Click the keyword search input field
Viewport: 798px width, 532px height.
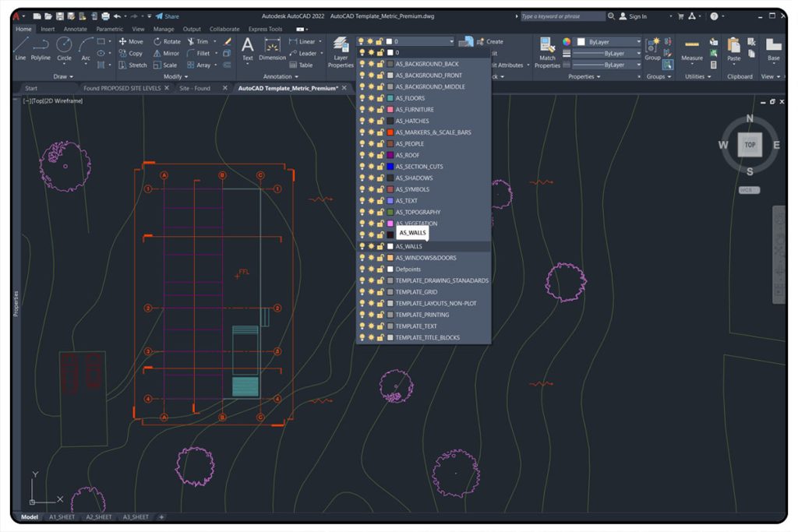[563, 16]
